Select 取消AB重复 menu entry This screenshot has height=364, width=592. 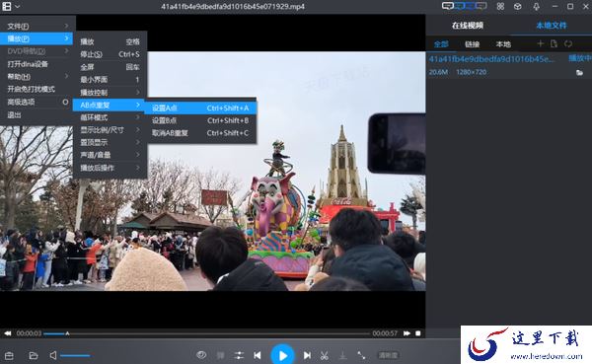(x=200, y=133)
